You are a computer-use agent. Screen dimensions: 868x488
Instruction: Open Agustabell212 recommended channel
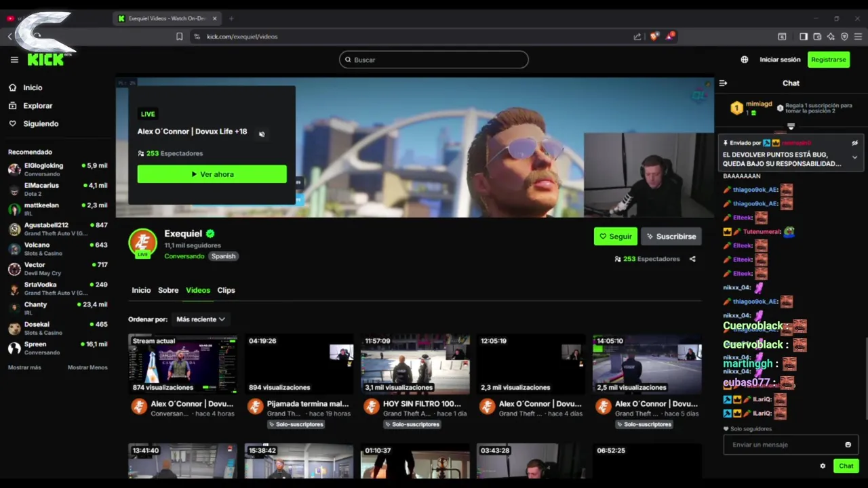click(58, 229)
